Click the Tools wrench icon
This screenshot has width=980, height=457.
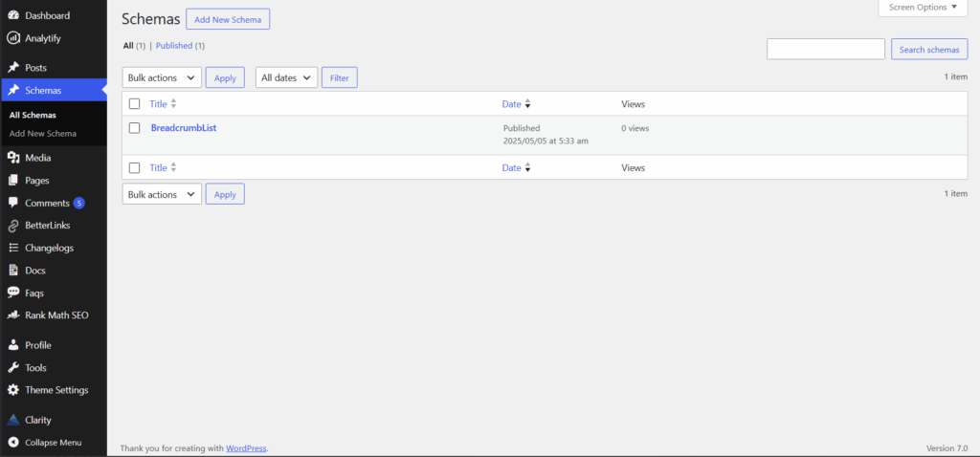(x=13, y=368)
